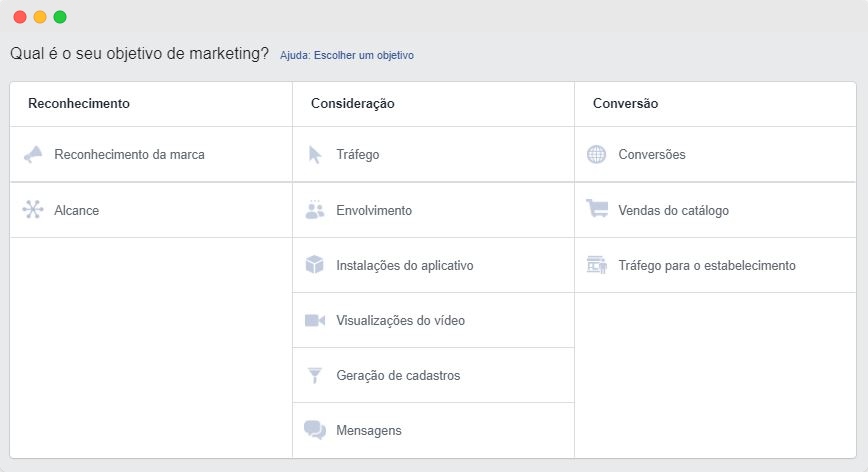Click the megaphone icon for brand awareness
Image resolution: width=868 pixels, height=472 pixels.
click(33, 154)
